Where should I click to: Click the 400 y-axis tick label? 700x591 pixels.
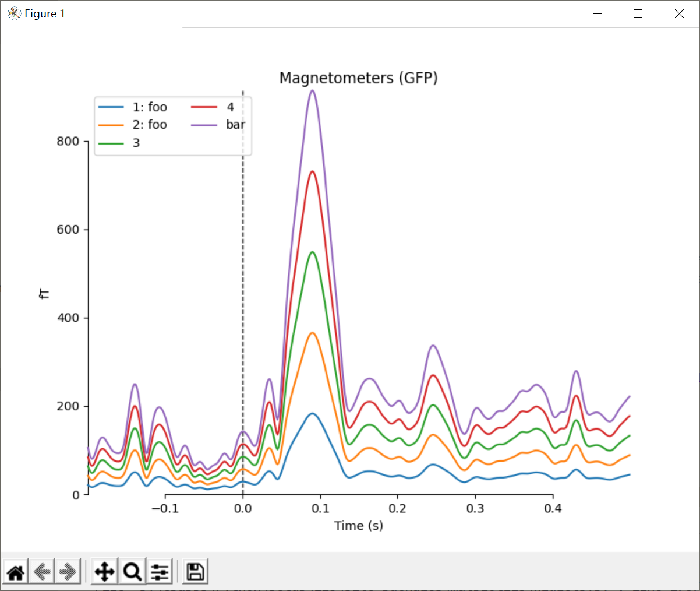point(68,318)
